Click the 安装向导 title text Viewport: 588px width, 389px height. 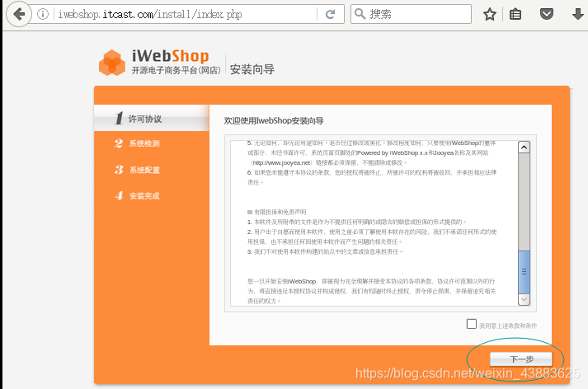(x=252, y=69)
